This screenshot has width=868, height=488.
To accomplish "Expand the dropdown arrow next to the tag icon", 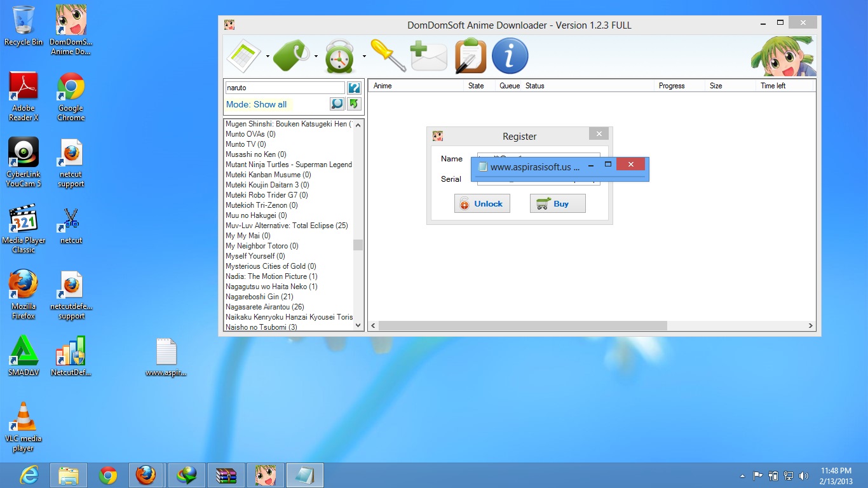I will point(316,56).
